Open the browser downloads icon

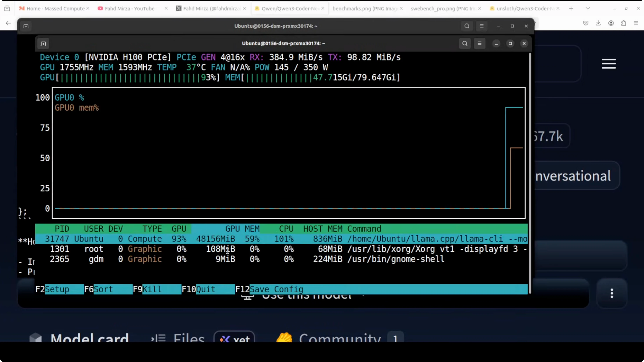click(x=598, y=23)
